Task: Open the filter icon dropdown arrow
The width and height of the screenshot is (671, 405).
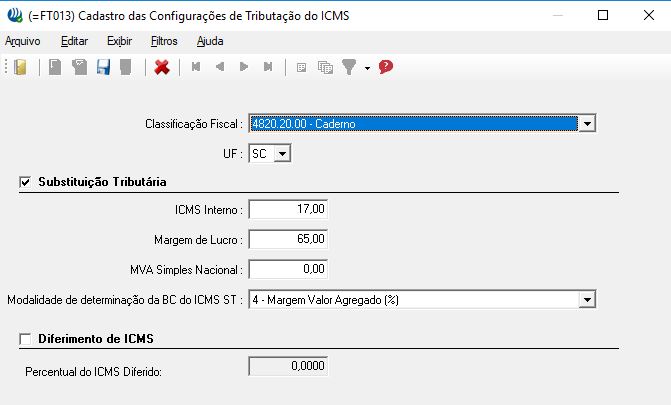Action: 367,68
